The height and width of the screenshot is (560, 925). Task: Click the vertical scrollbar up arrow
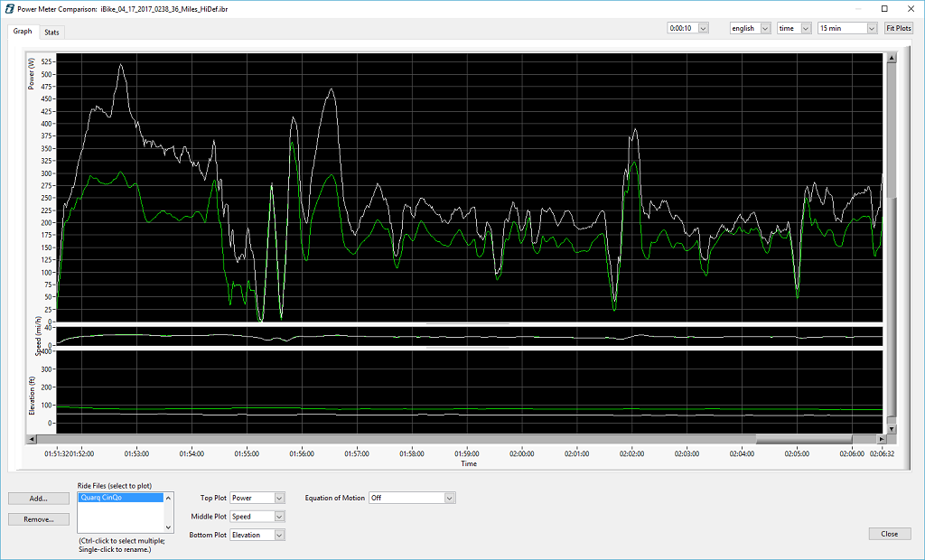(892, 59)
